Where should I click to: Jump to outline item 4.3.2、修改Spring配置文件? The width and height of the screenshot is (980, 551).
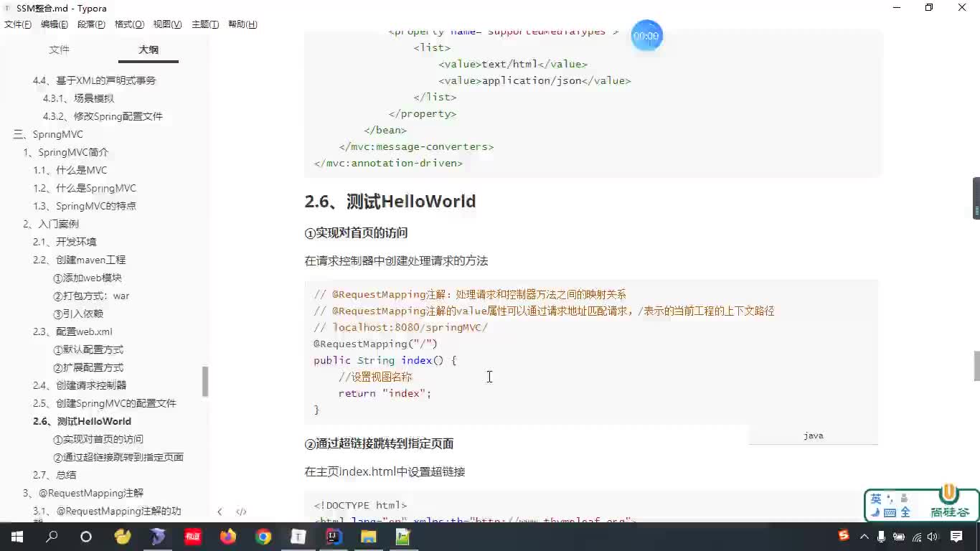(x=103, y=116)
